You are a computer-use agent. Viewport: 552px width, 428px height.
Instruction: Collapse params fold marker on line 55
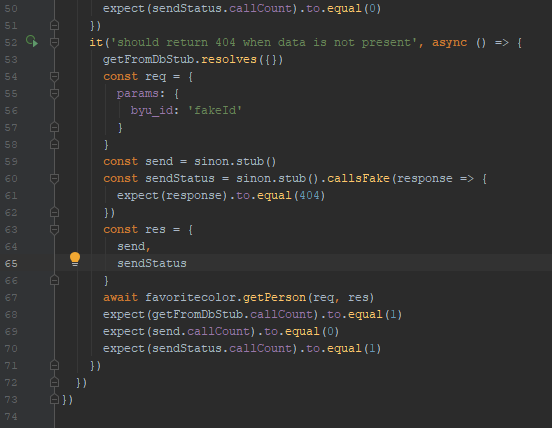(54, 93)
